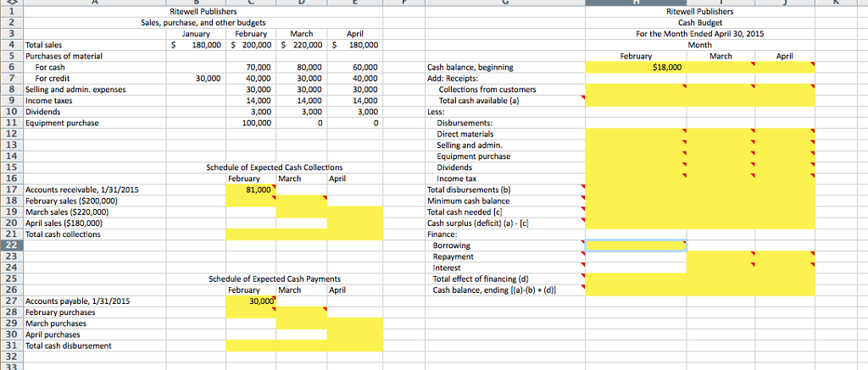This screenshot has height=370, width=868.
Task: Click 'Schedule of Expected Cash Collections' heading
Action: [275, 168]
